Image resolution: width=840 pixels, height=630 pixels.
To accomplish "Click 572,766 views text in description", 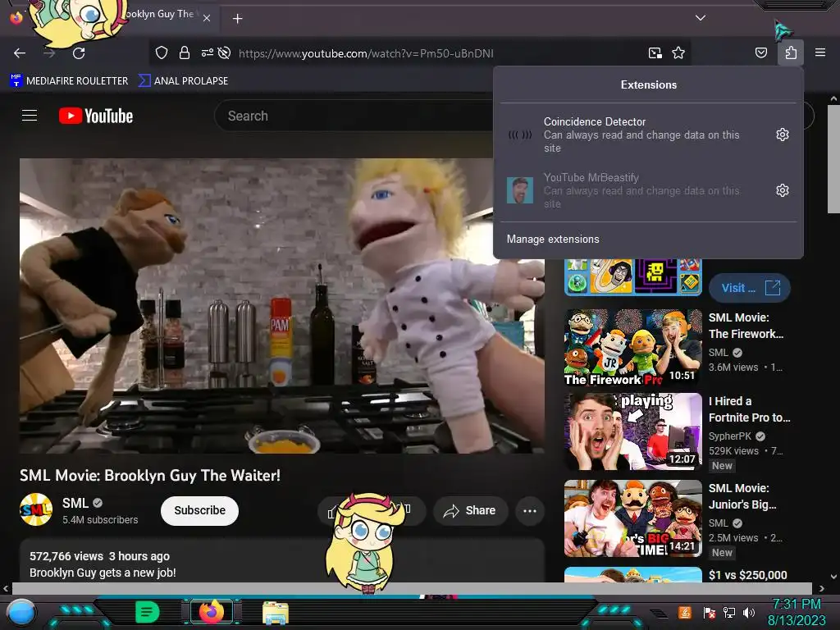I will coord(66,556).
